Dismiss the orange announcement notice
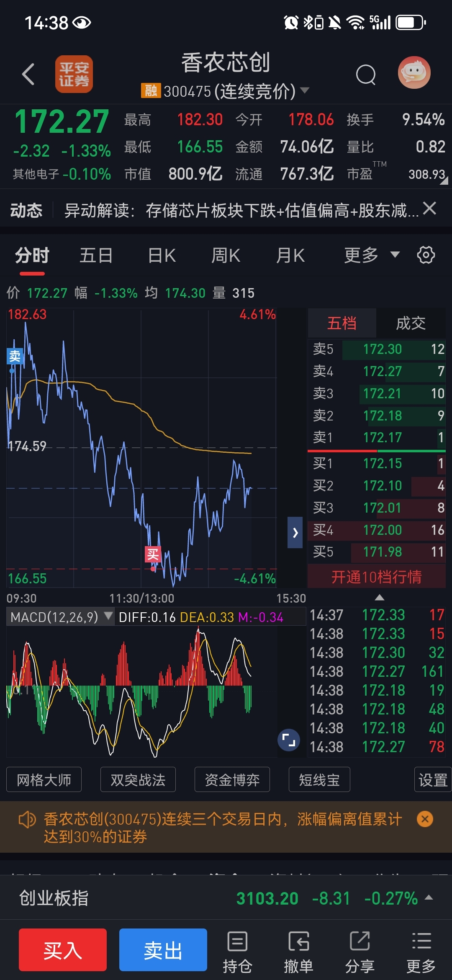 (x=425, y=819)
